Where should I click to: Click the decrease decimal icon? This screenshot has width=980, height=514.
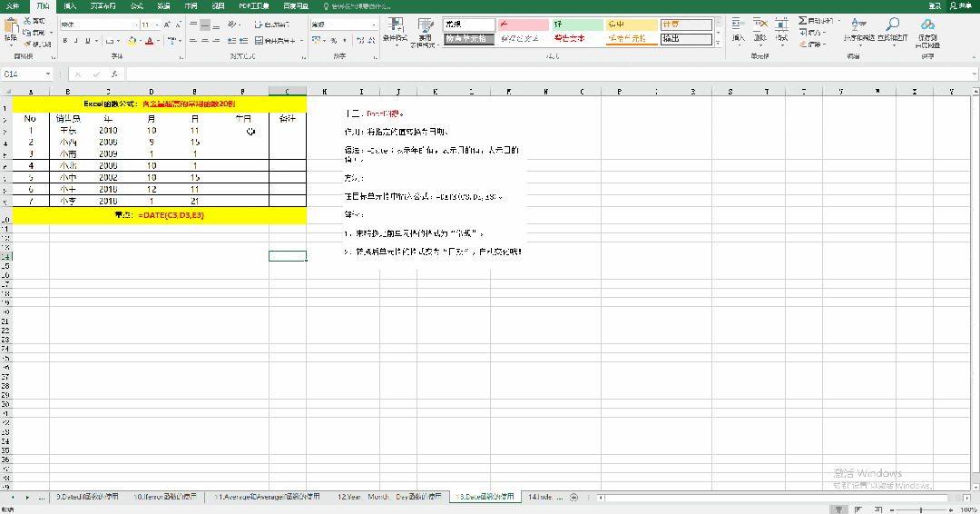(x=372, y=41)
